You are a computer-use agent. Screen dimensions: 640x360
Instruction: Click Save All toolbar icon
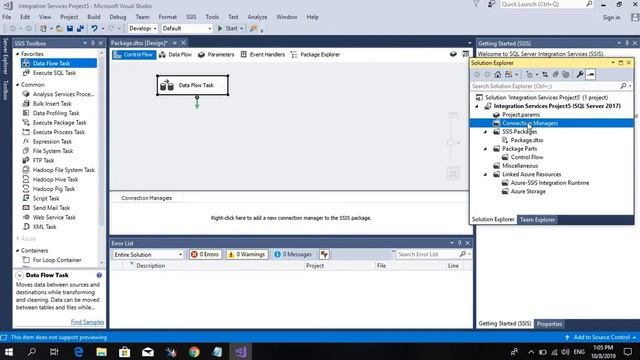click(80, 29)
